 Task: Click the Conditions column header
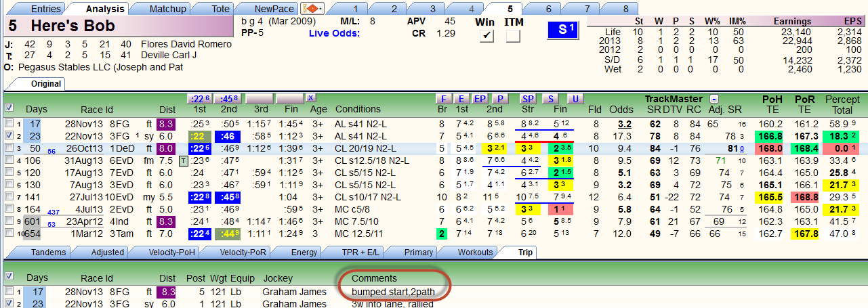point(358,108)
